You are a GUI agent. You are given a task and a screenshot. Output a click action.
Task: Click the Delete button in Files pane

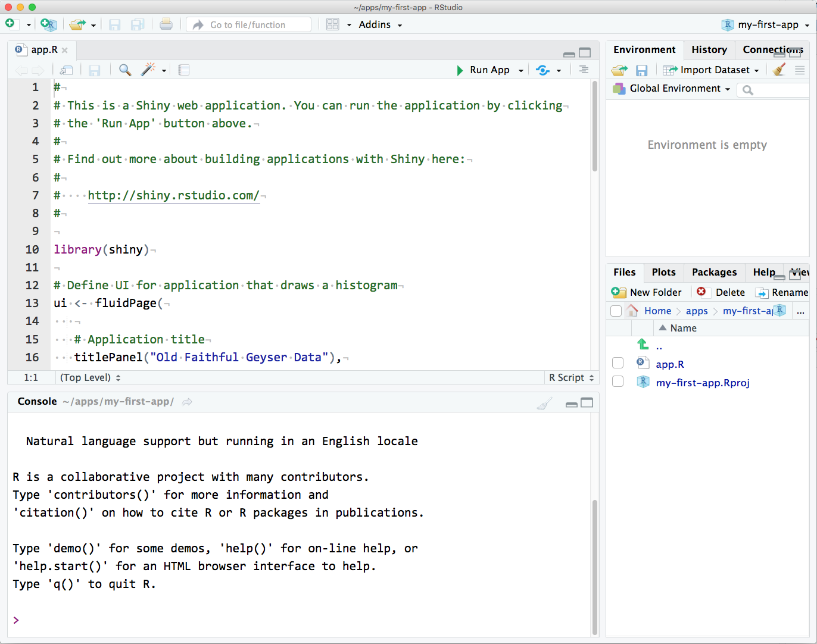pos(721,292)
